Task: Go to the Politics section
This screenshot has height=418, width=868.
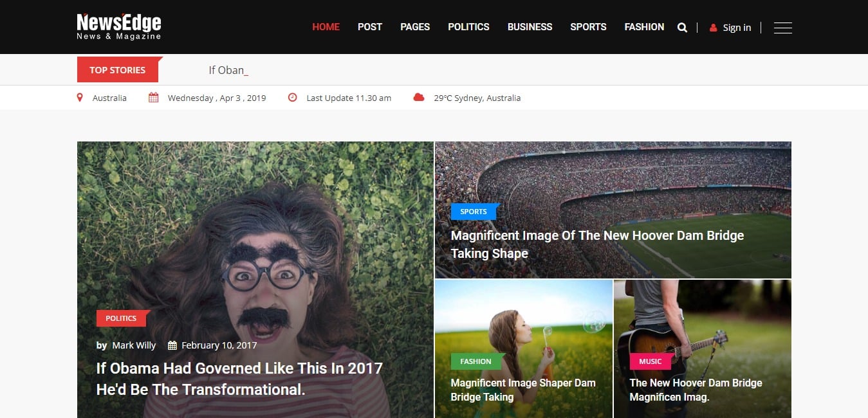Action: (x=468, y=27)
